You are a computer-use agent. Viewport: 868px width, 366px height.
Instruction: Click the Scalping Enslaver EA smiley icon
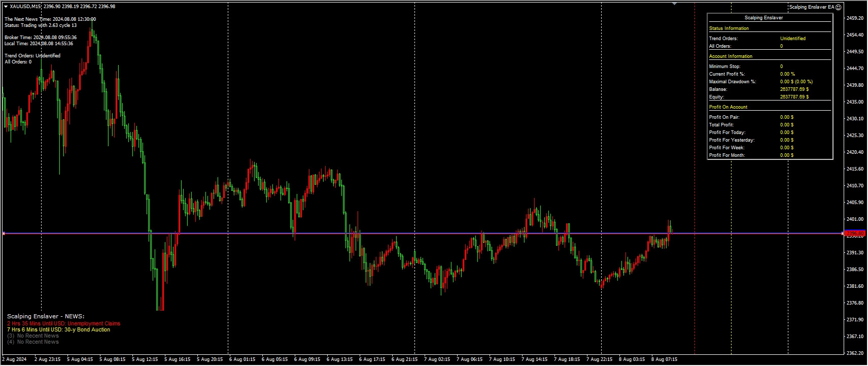tap(838, 7)
